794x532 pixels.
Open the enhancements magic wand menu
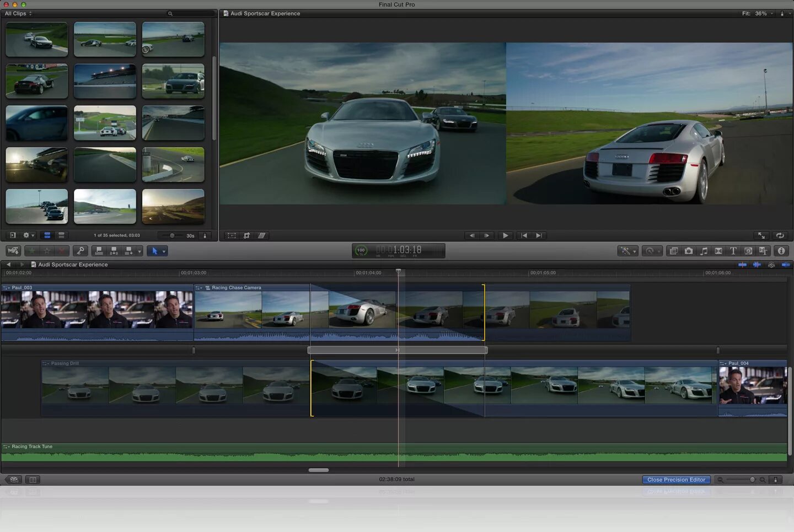pyautogui.click(x=627, y=251)
